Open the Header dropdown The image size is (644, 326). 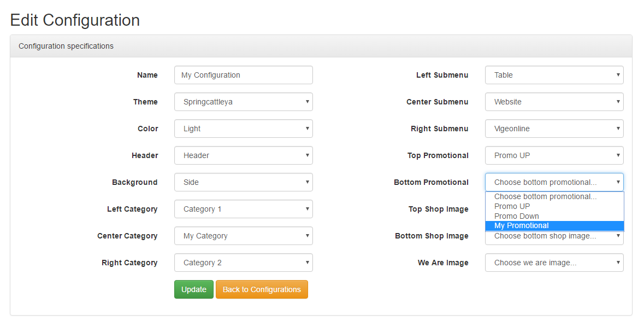pos(244,155)
